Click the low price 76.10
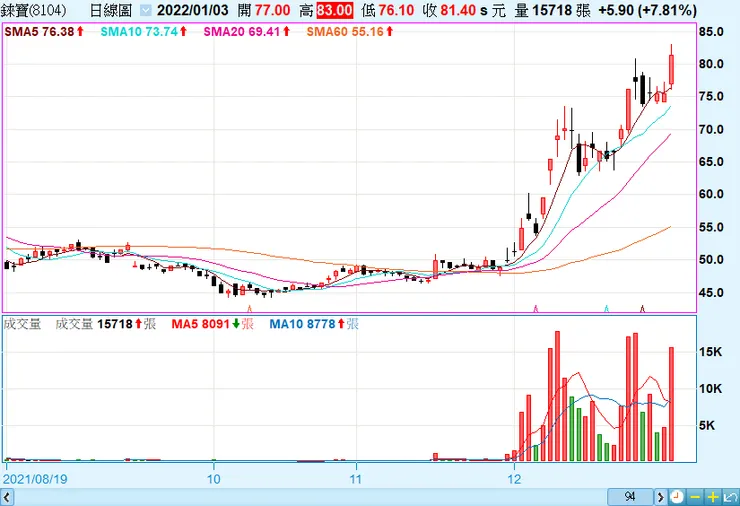740x506 pixels. coord(396,10)
